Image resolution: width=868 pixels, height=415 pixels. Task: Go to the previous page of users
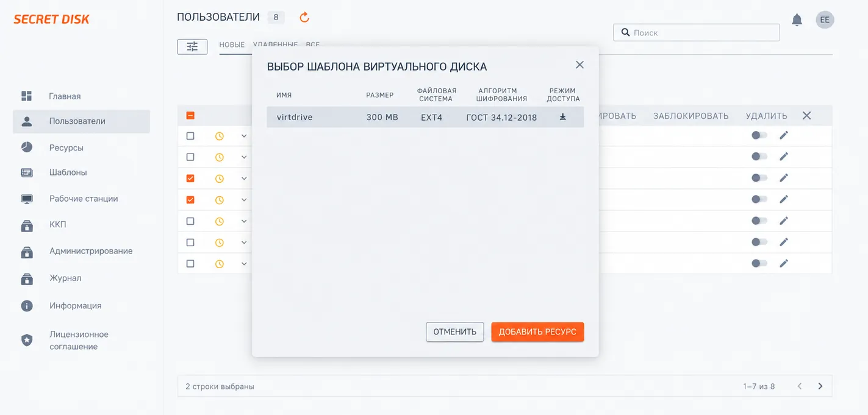799,386
